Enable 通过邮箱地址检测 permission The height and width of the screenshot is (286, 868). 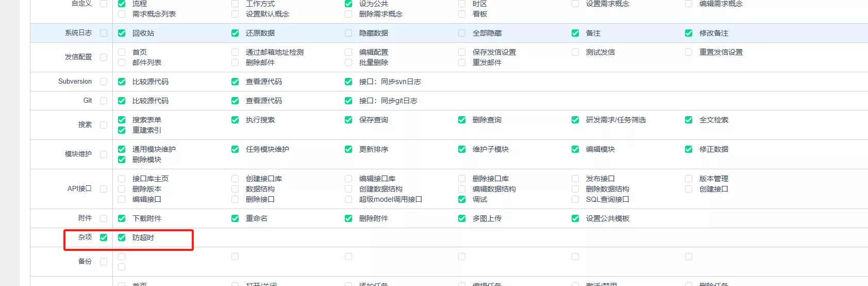pos(235,52)
